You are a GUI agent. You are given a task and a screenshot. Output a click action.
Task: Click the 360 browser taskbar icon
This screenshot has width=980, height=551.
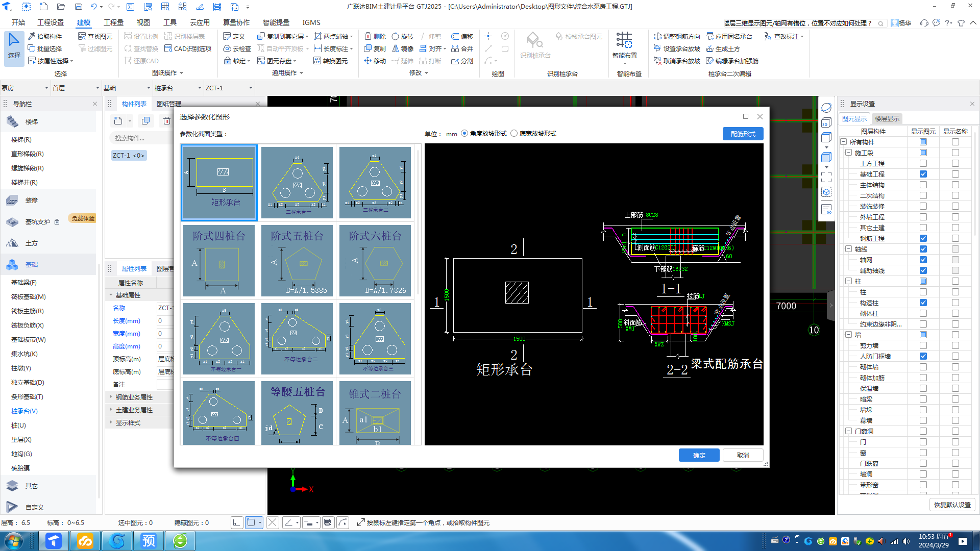click(x=180, y=540)
